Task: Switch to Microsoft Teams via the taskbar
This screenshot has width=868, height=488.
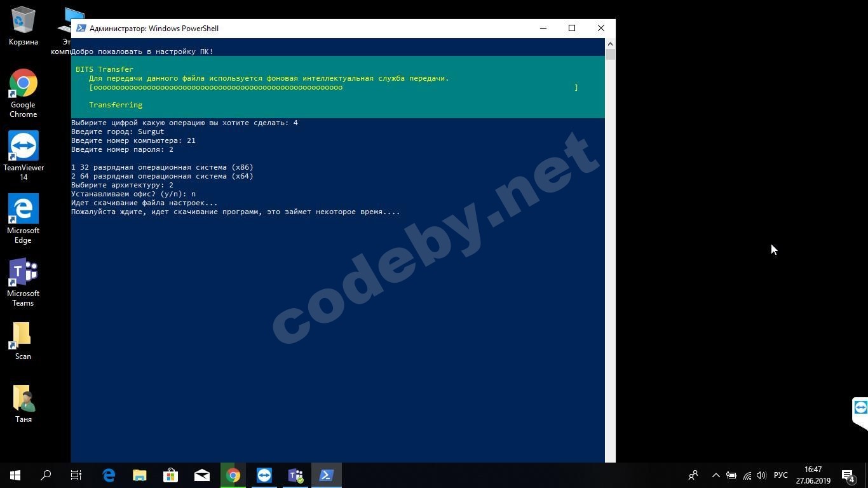Action: click(295, 475)
